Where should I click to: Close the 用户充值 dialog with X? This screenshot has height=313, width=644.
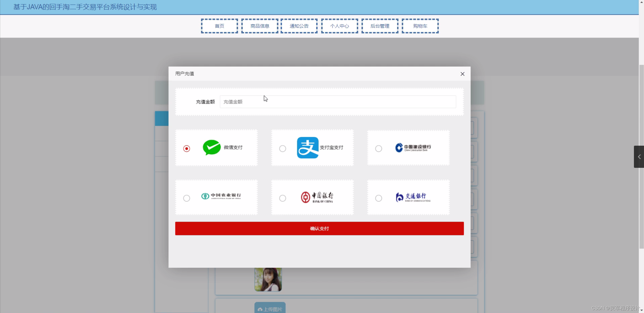point(462,74)
